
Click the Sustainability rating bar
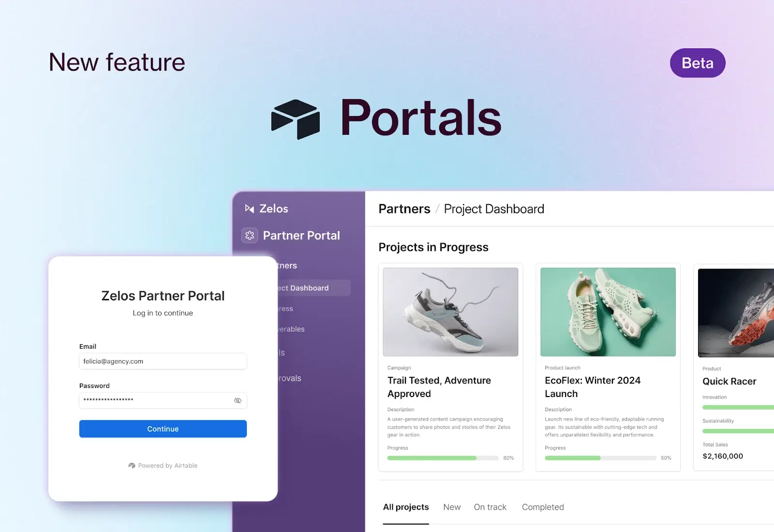pyautogui.click(x=738, y=431)
